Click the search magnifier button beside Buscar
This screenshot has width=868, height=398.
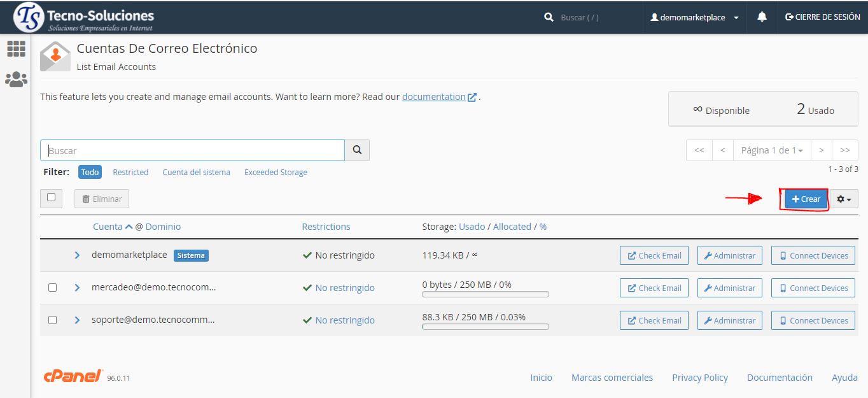(357, 150)
